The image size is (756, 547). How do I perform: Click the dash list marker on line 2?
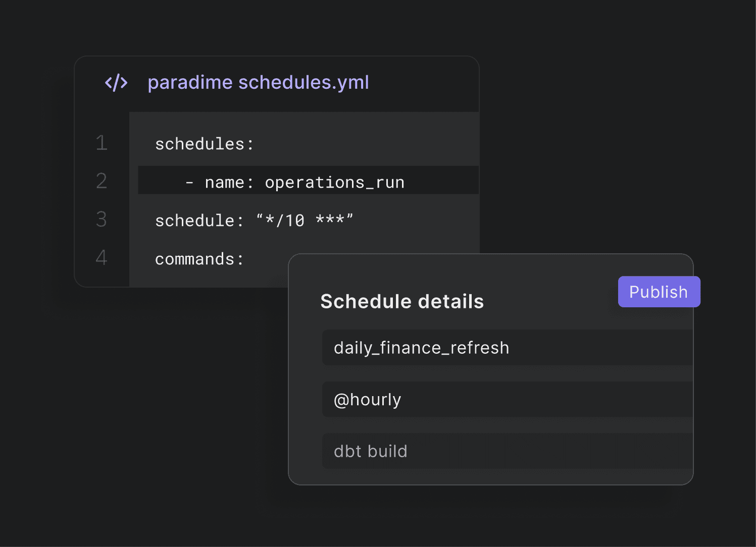[x=189, y=183]
